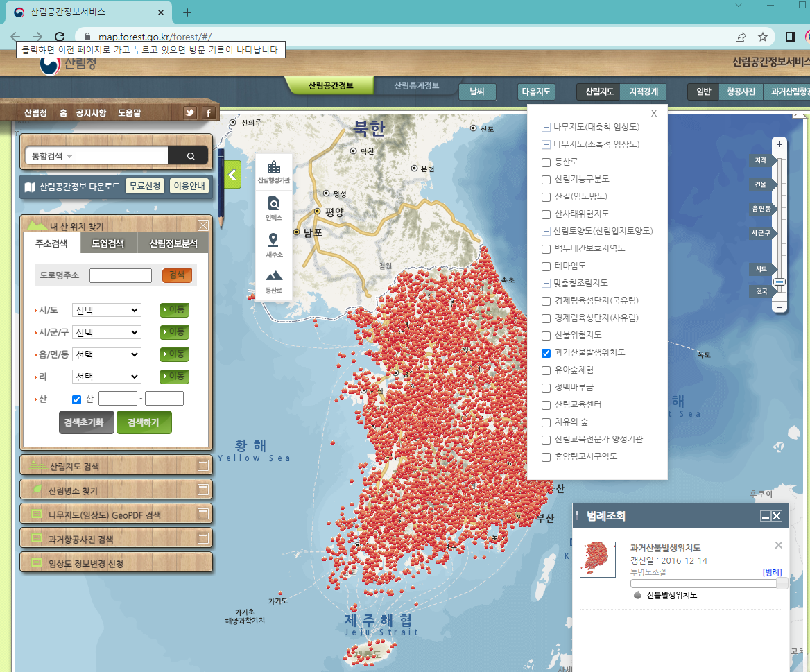810x672 pixels.
Task: Uncheck the 과거산불발생위치도 layer
Action: pyautogui.click(x=546, y=353)
